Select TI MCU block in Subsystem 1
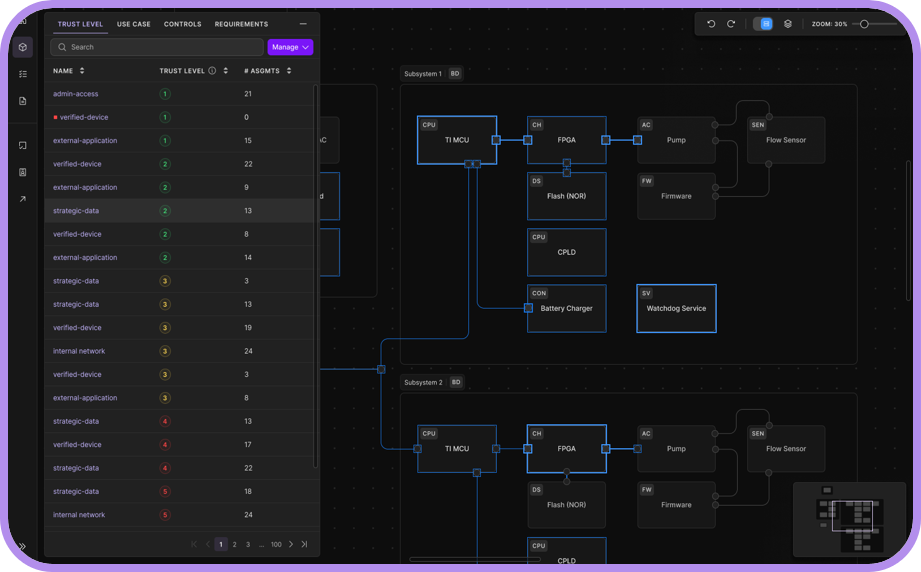This screenshot has width=921, height=572. click(457, 140)
